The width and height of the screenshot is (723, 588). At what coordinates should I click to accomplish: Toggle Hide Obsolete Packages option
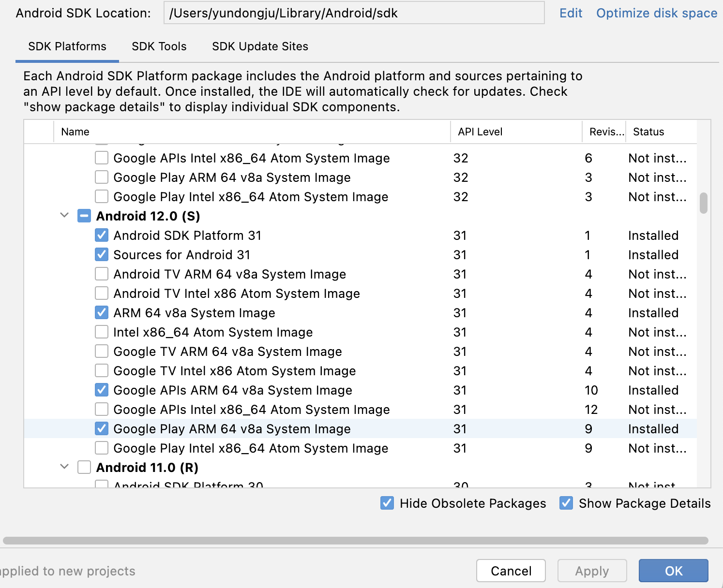(x=387, y=503)
